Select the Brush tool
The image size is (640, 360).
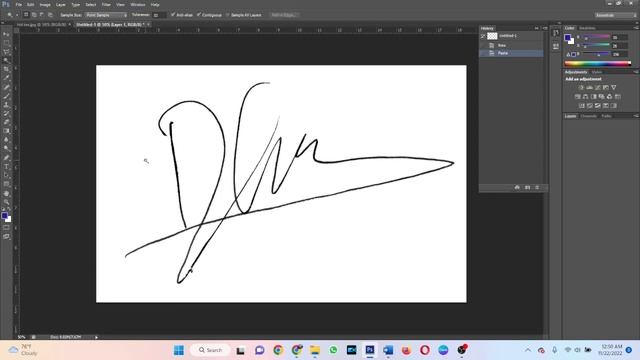[6, 96]
